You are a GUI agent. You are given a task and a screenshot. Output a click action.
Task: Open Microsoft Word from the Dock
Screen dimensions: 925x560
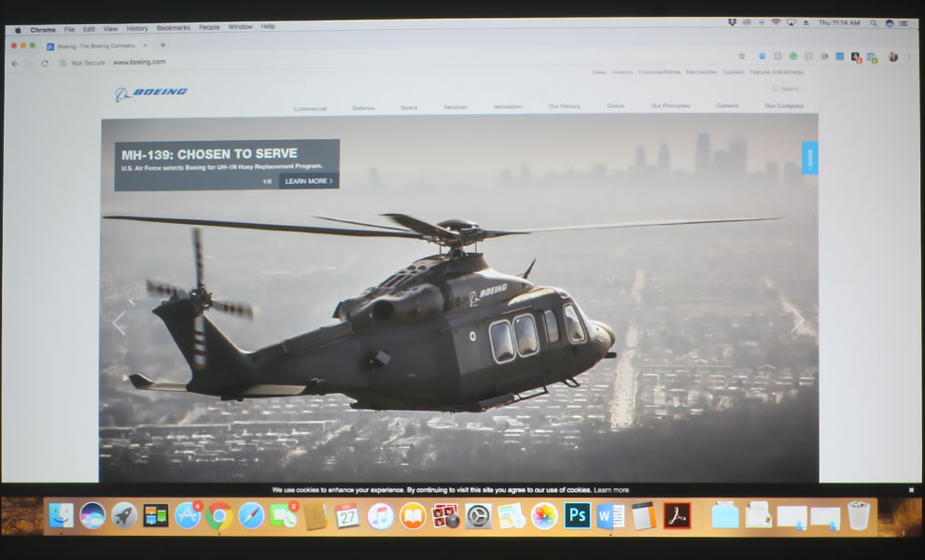point(610,517)
